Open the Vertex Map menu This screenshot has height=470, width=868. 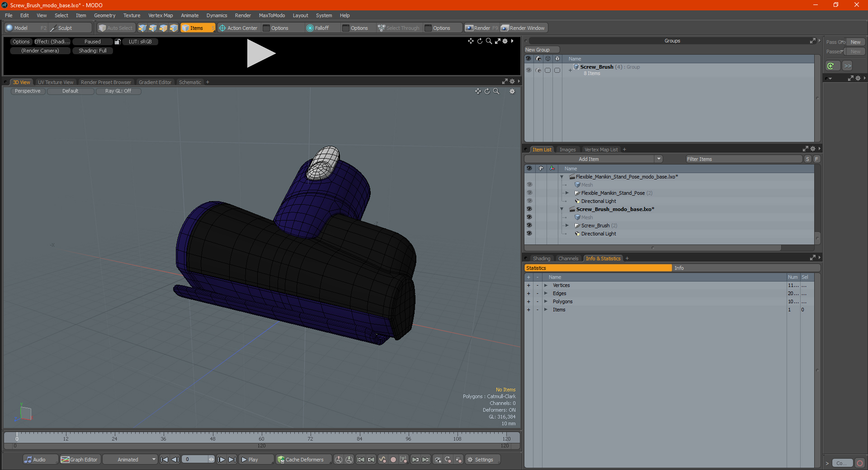click(x=160, y=15)
